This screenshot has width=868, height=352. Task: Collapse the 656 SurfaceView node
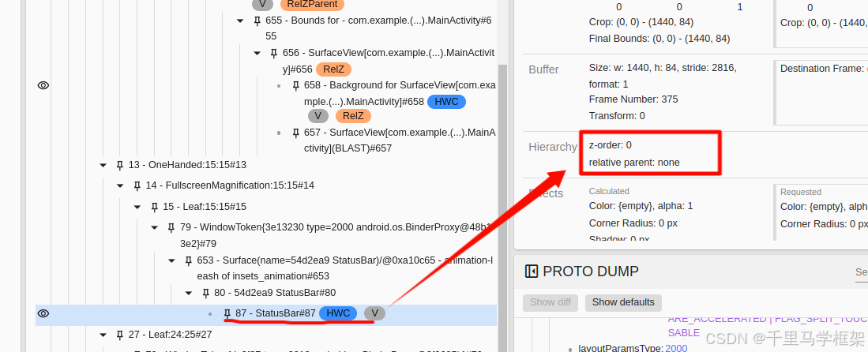coord(257,53)
